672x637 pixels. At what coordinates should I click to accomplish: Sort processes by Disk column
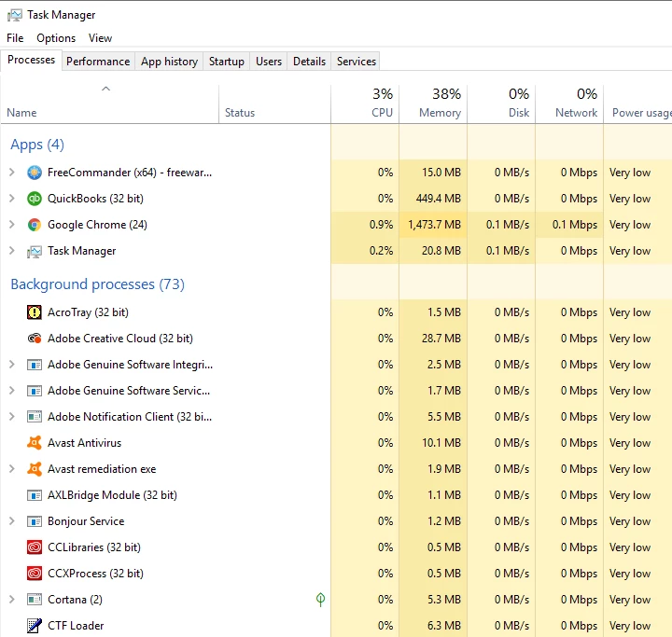(x=501, y=104)
